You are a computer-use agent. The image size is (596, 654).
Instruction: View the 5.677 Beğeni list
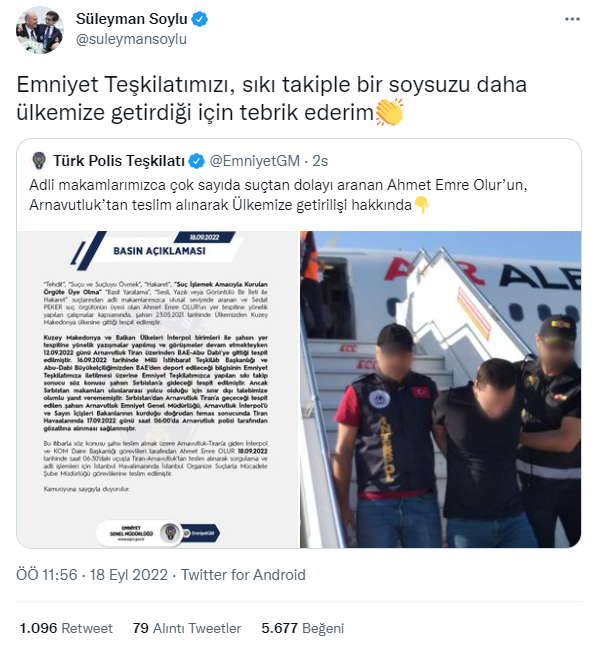click(303, 628)
